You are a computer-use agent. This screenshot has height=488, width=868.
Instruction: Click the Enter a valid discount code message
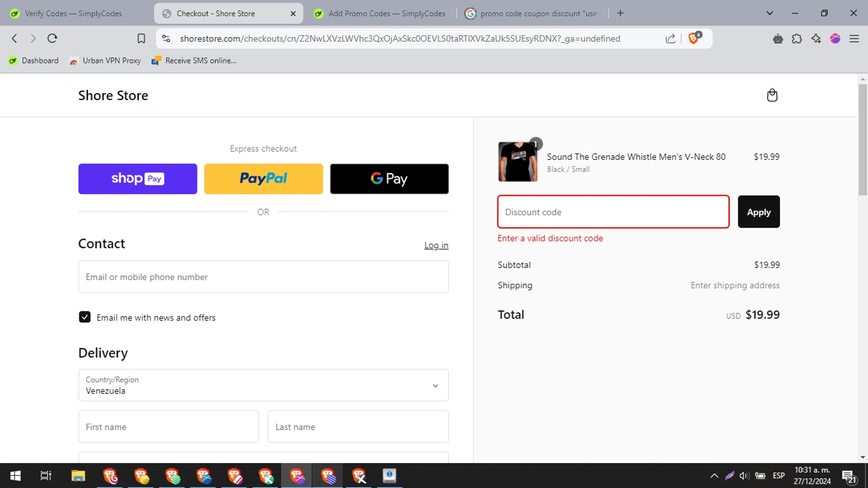(550, 238)
